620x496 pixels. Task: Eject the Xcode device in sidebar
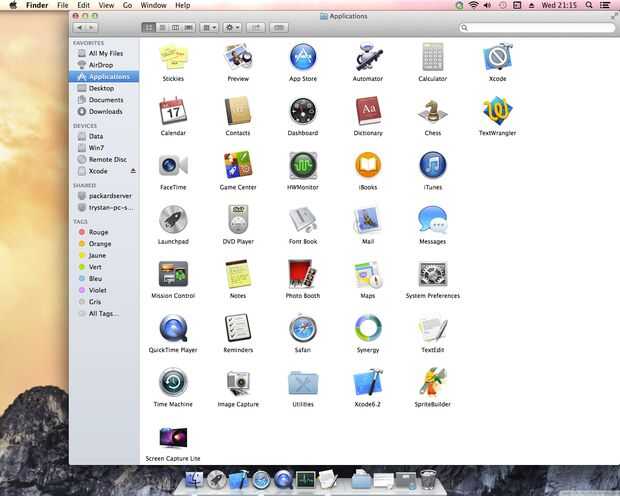pos(133,171)
